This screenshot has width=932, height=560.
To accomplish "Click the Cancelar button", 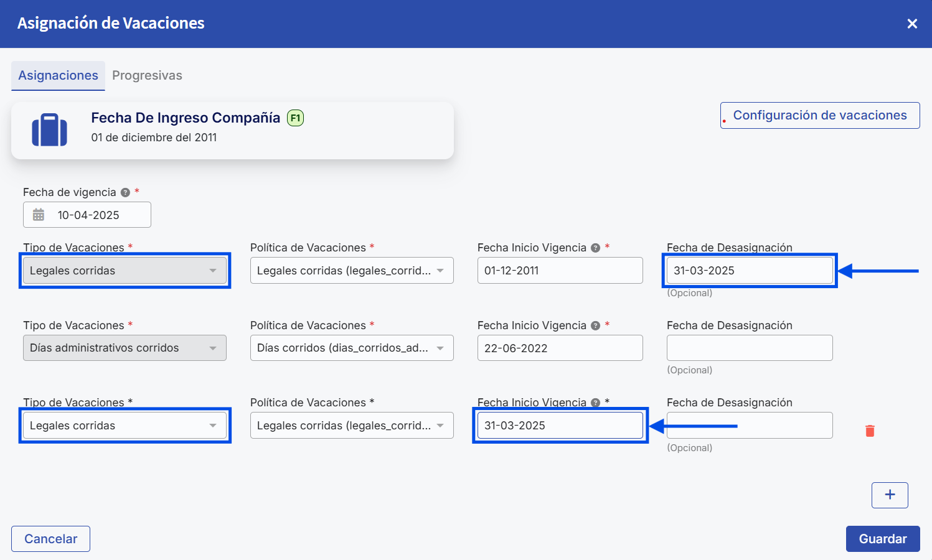I will [x=50, y=539].
